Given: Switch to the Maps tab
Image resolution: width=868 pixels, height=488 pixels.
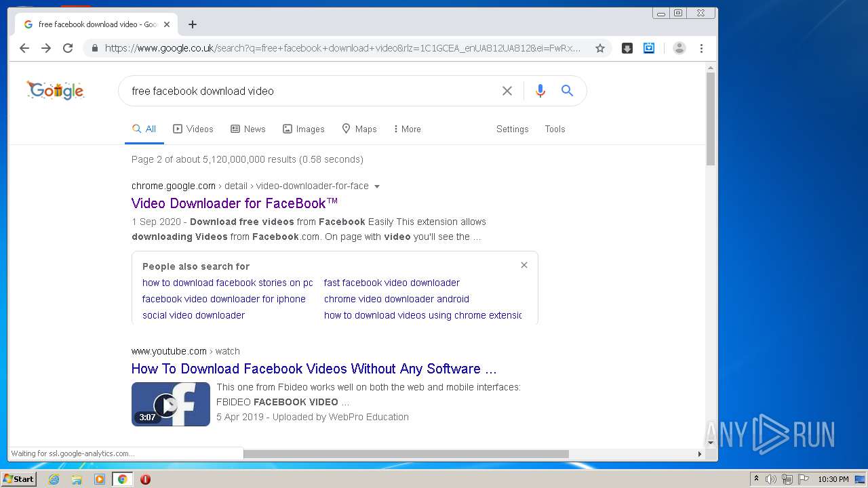Looking at the screenshot, I should coord(359,129).
